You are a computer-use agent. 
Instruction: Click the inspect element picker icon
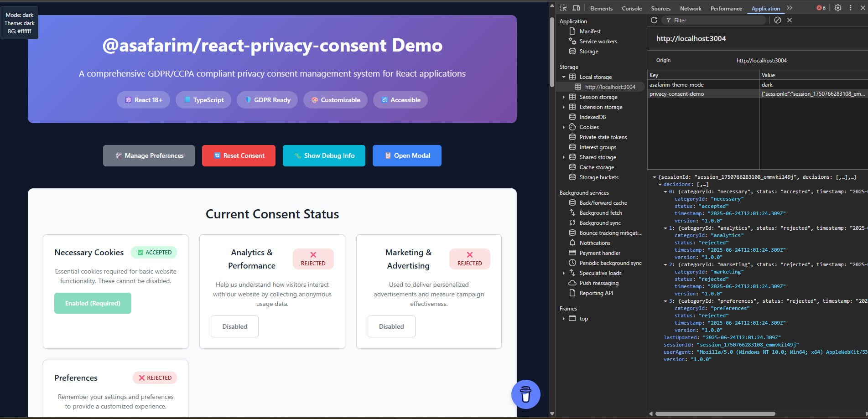coord(563,8)
